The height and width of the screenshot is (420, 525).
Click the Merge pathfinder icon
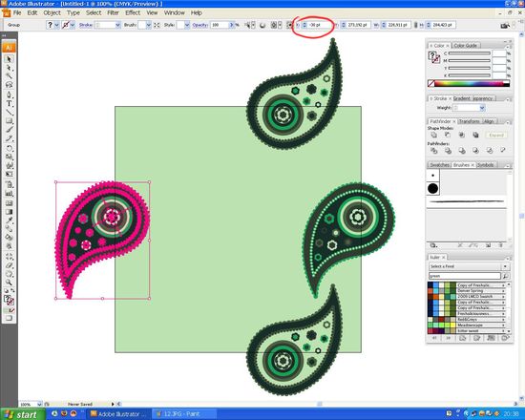click(x=462, y=151)
